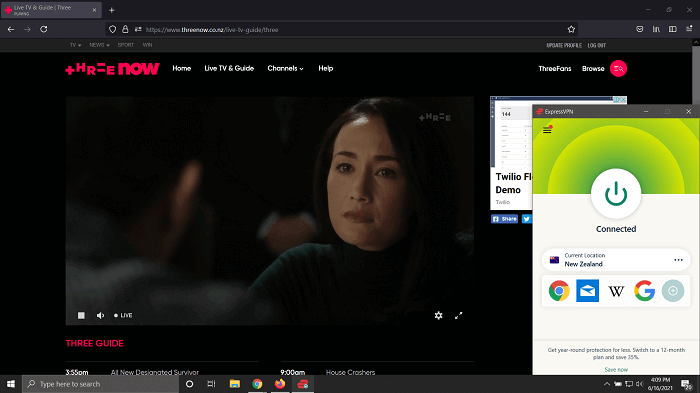Click 'All New Designated Survivor' guide entry
The width and height of the screenshot is (700, 393).
154,372
